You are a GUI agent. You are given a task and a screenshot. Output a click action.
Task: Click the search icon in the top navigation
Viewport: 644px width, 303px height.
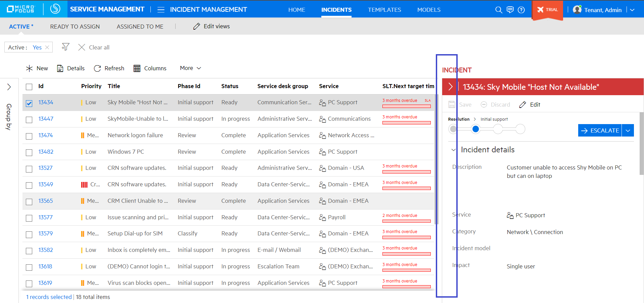499,9
